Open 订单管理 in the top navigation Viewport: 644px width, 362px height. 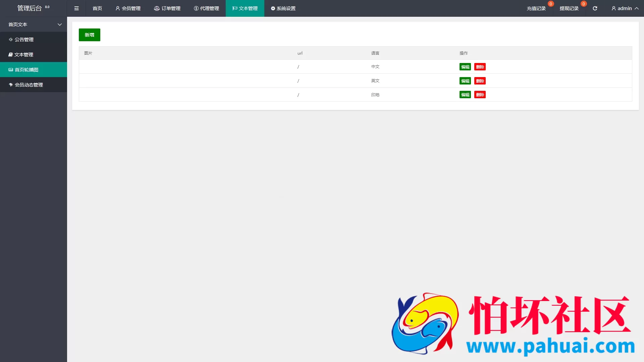[167, 8]
